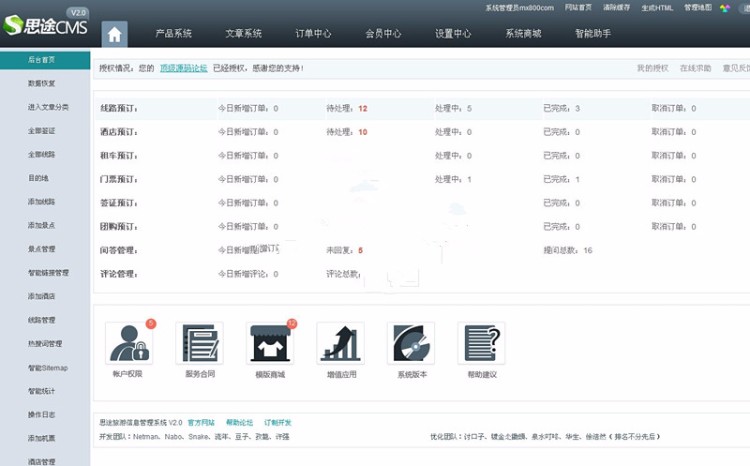Click the 网站首页 top link
The image size is (750, 466).
pos(578,8)
